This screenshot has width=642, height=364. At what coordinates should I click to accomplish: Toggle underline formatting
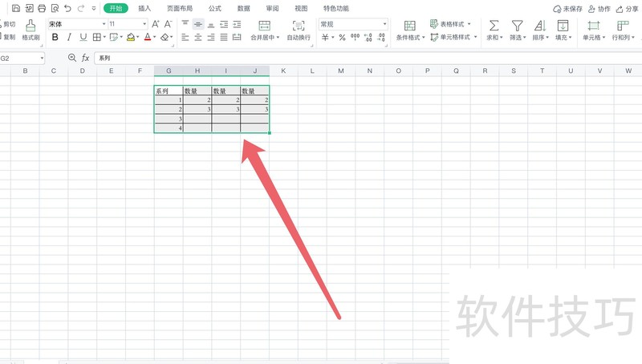tap(83, 37)
